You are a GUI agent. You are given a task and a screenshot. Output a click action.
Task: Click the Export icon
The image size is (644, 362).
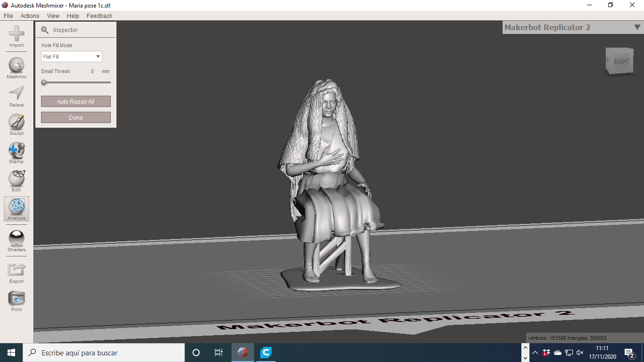pyautogui.click(x=16, y=269)
